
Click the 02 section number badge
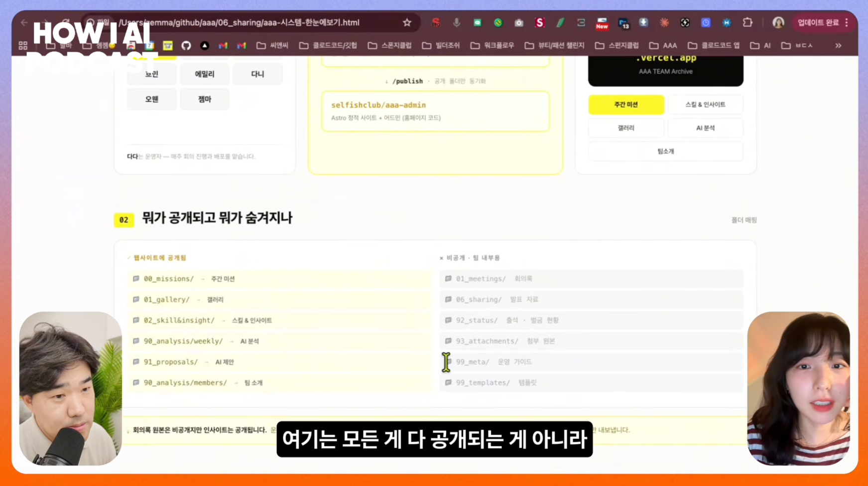click(124, 220)
